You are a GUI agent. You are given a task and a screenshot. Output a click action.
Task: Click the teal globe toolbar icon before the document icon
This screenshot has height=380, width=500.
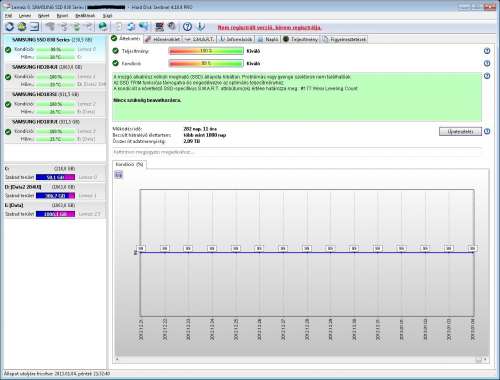point(103,26)
